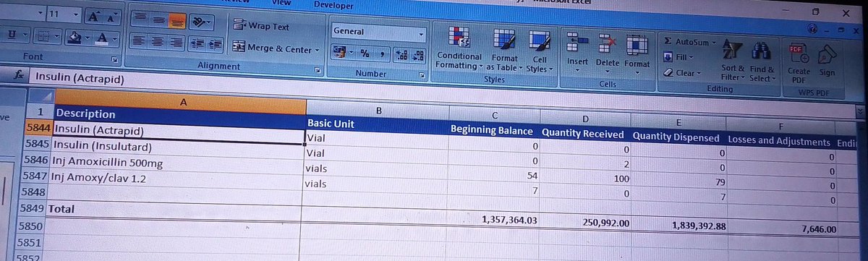Open Sort & Filter menu

point(733,61)
